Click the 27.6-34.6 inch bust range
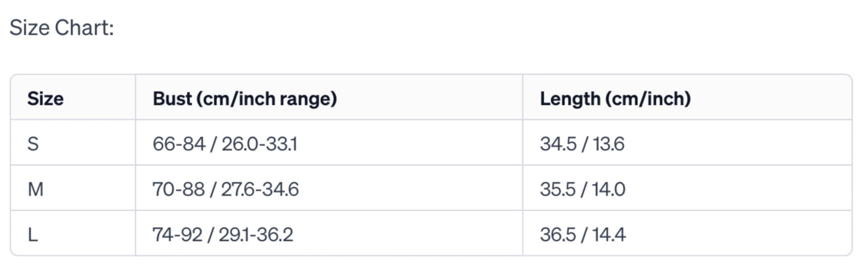The height and width of the screenshot is (279, 868). tap(261, 190)
